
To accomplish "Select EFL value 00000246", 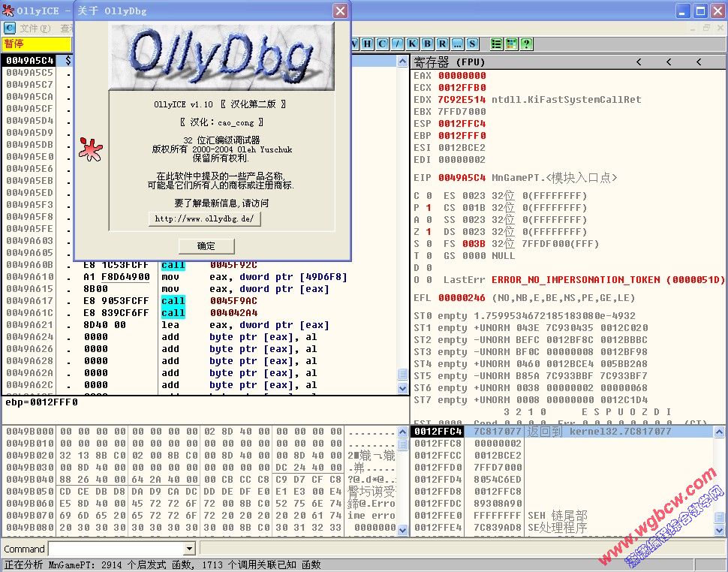I will pos(462,298).
